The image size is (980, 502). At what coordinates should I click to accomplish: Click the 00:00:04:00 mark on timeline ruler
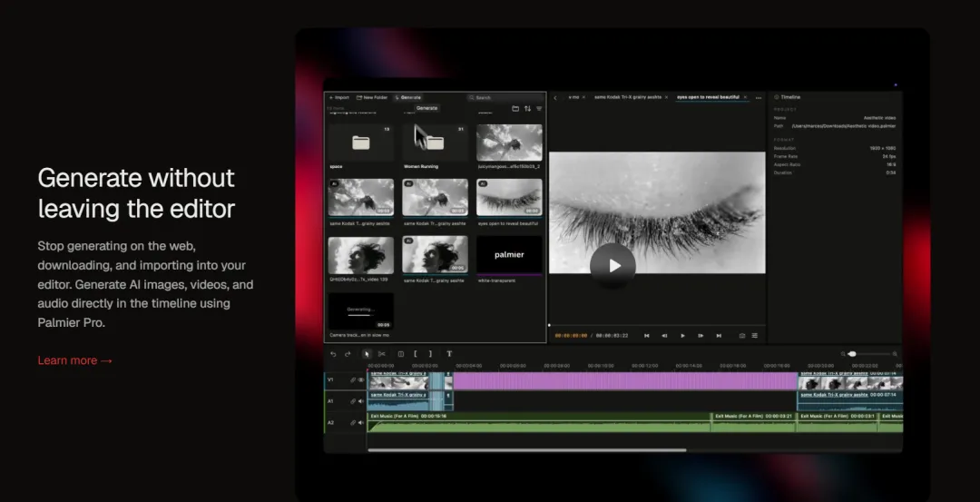click(x=469, y=366)
